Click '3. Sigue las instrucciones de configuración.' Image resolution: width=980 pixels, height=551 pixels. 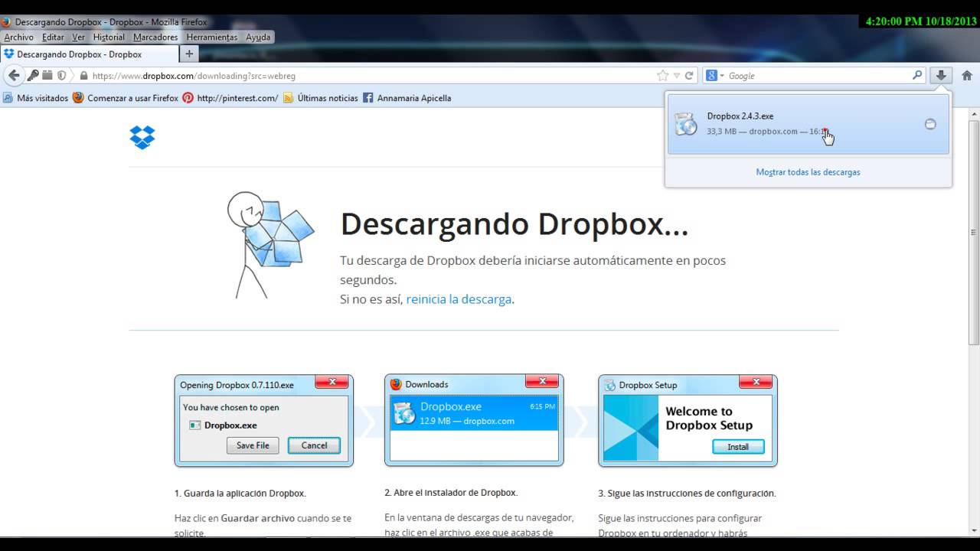687,494
